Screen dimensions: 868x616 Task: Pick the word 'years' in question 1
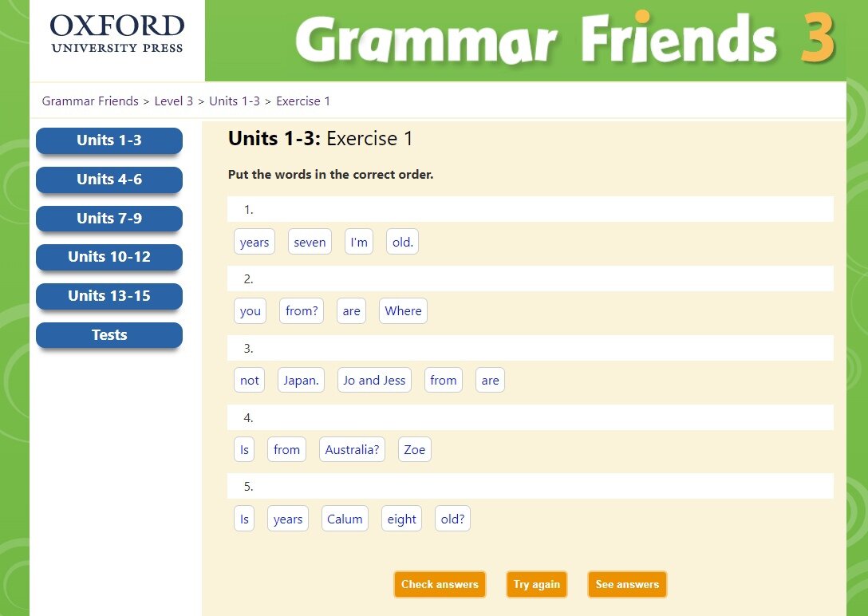254,242
